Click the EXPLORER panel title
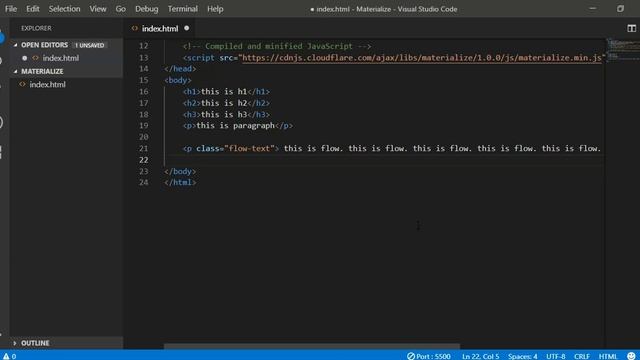The width and height of the screenshot is (640, 360). click(36, 28)
